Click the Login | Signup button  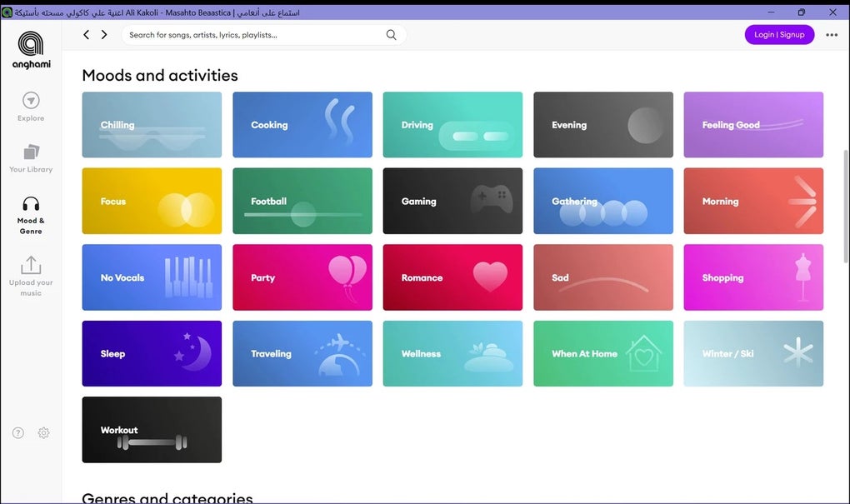[x=779, y=34]
